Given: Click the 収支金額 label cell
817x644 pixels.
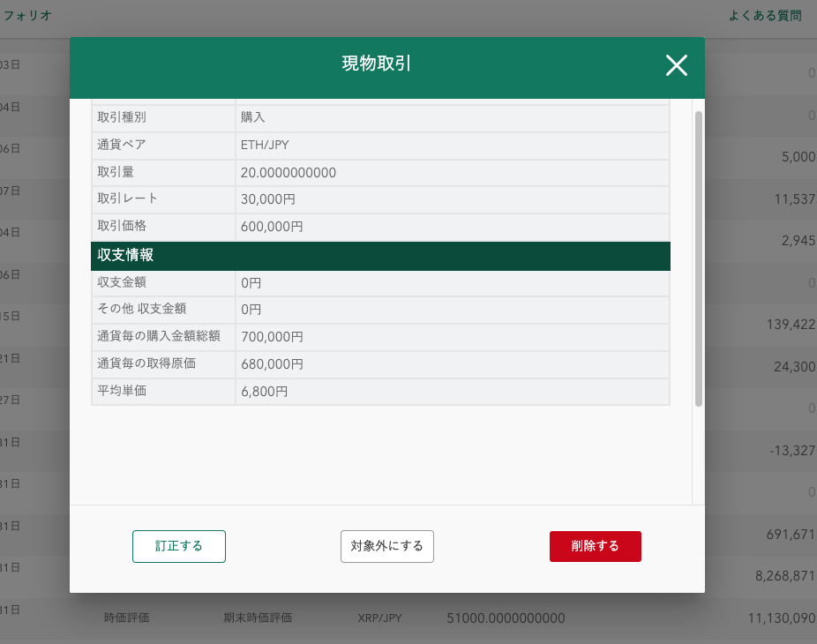Looking at the screenshot, I should pos(163,283).
